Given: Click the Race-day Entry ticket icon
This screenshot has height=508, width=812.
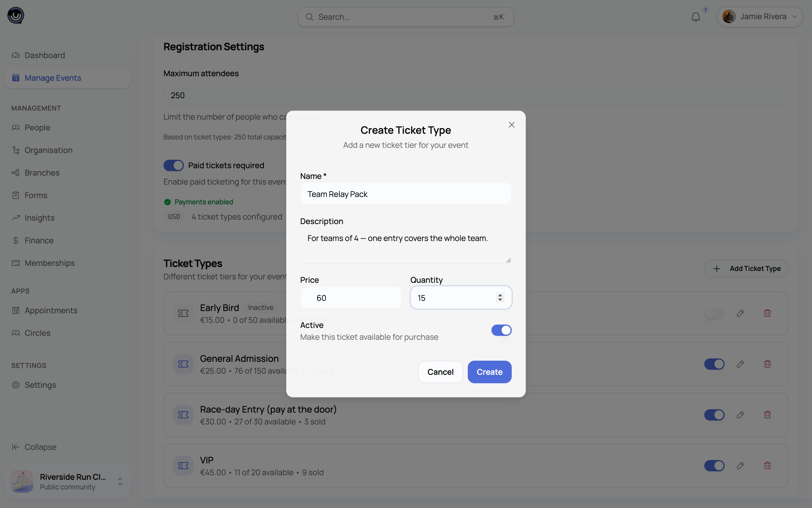Looking at the screenshot, I should 183,415.
